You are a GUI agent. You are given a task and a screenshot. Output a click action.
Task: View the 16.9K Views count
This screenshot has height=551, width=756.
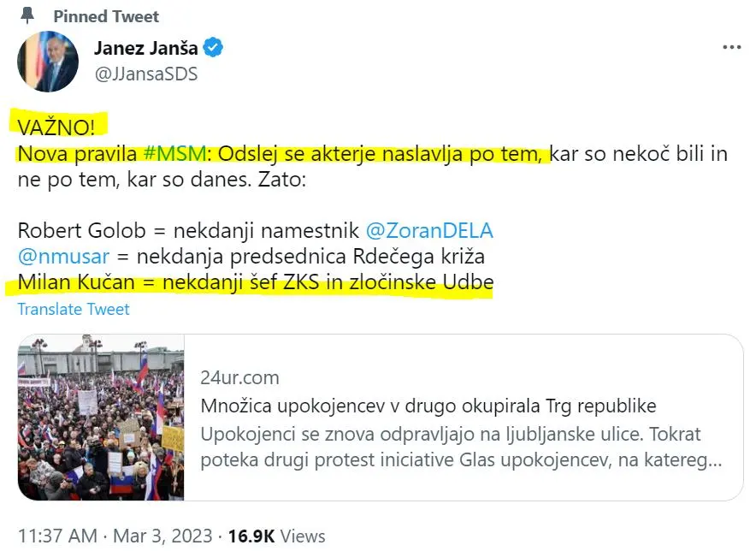[277, 536]
